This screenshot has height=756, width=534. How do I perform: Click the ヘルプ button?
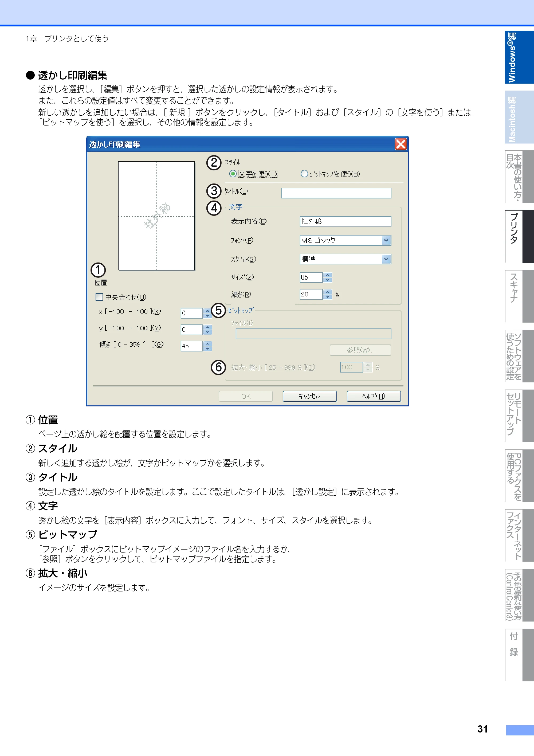(374, 396)
